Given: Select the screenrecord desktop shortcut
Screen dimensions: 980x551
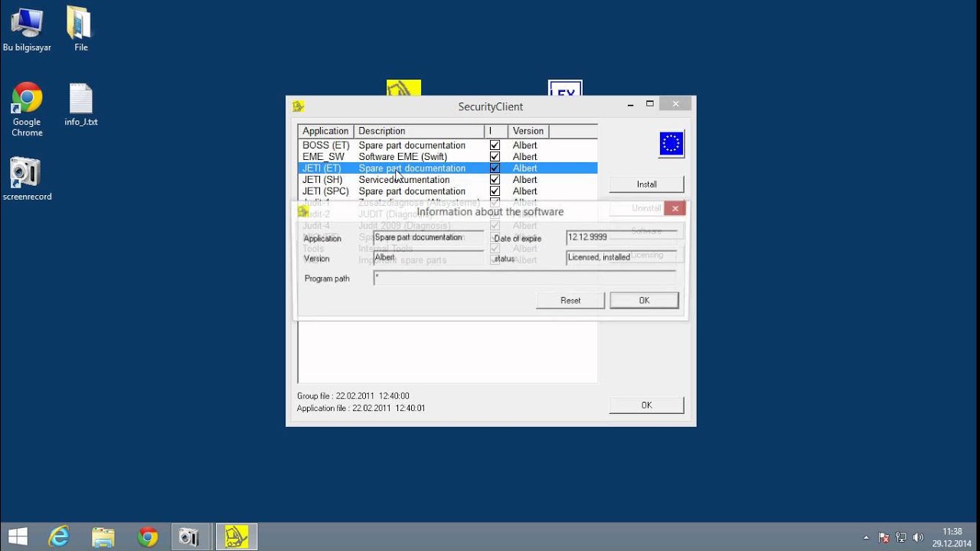Looking at the screenshot, I should (27, 179).
